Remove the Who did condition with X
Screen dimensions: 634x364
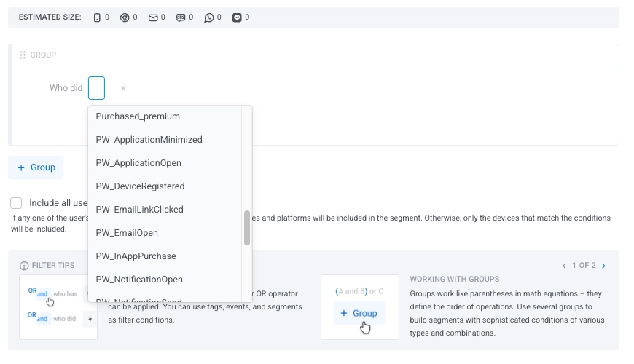pos(123,88)
